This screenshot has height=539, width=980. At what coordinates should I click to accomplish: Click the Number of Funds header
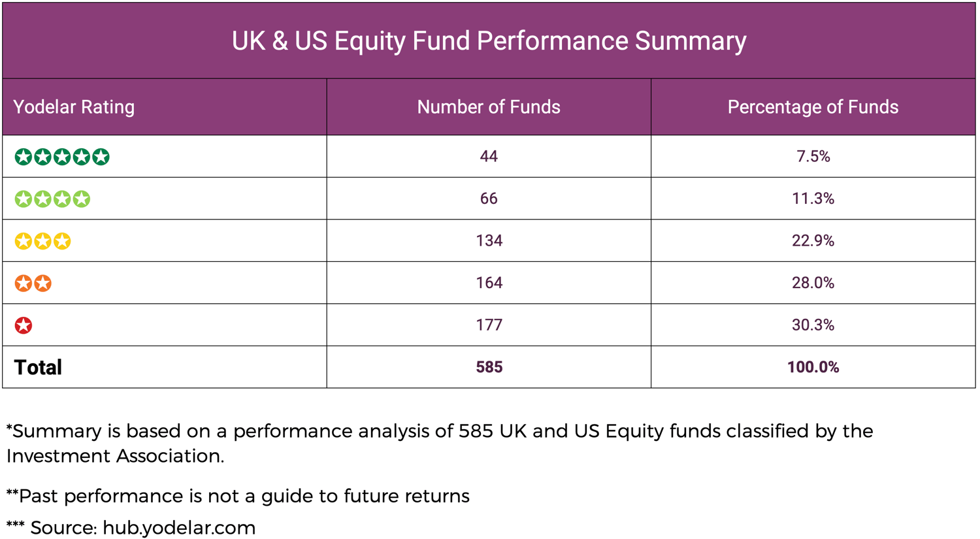point(489,107)
